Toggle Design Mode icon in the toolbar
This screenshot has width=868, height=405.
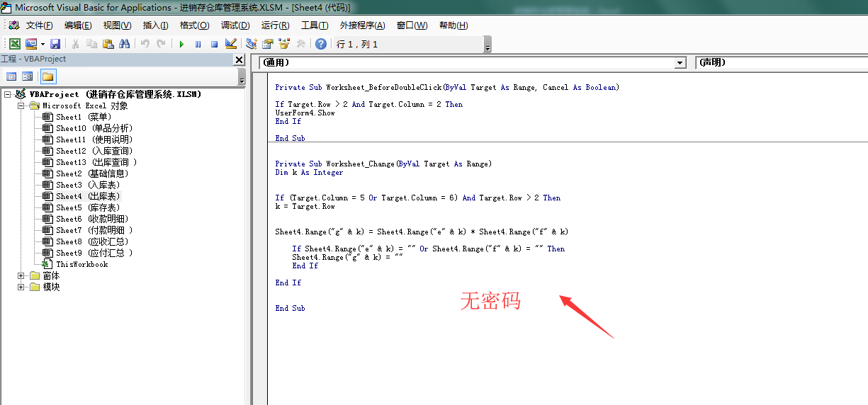pyautogui.click(x=230, y=44)
